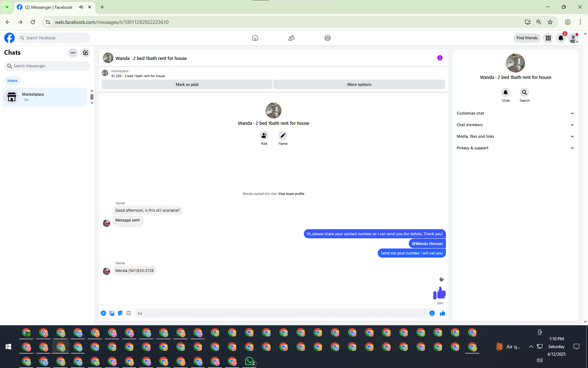Click the sent thumbs-up message

[x=440, y=293]
